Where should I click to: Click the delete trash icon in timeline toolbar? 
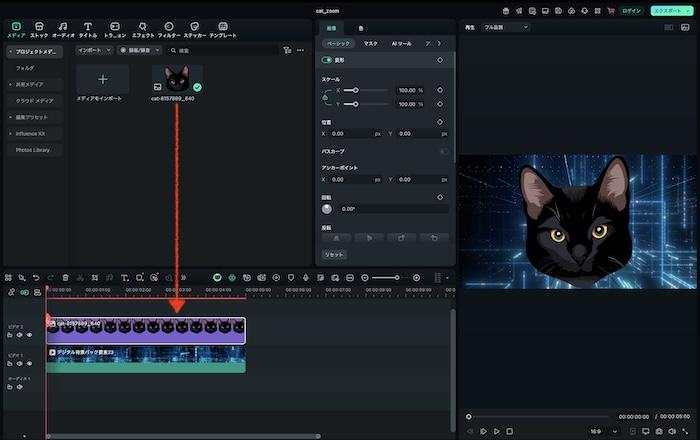coord(65,277)
